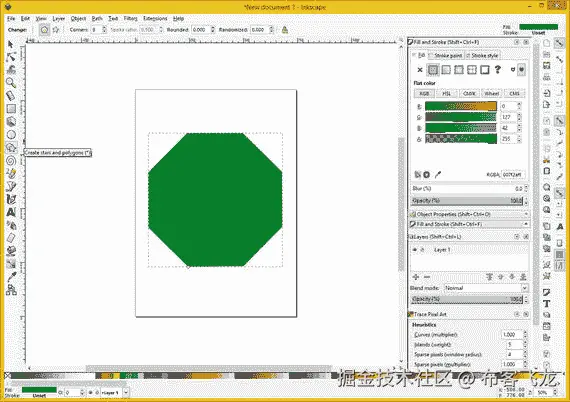This screenshot has width=570, height=402.
Task: Select the Node editing tool
Action: coord(11,57)
